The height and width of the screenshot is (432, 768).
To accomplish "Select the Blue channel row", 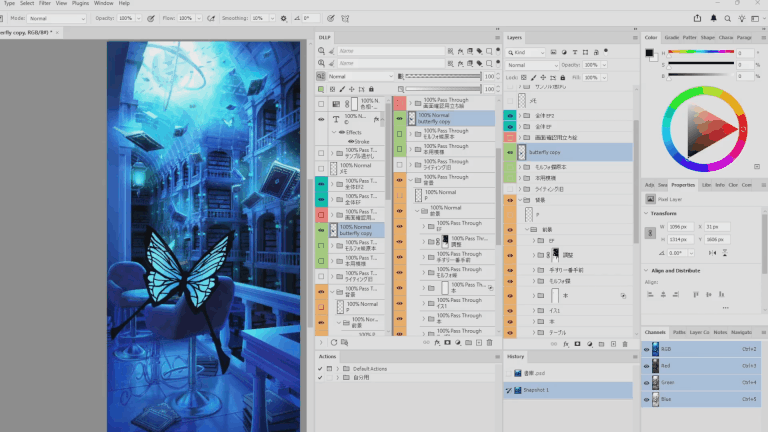I will tap(701, 399).
